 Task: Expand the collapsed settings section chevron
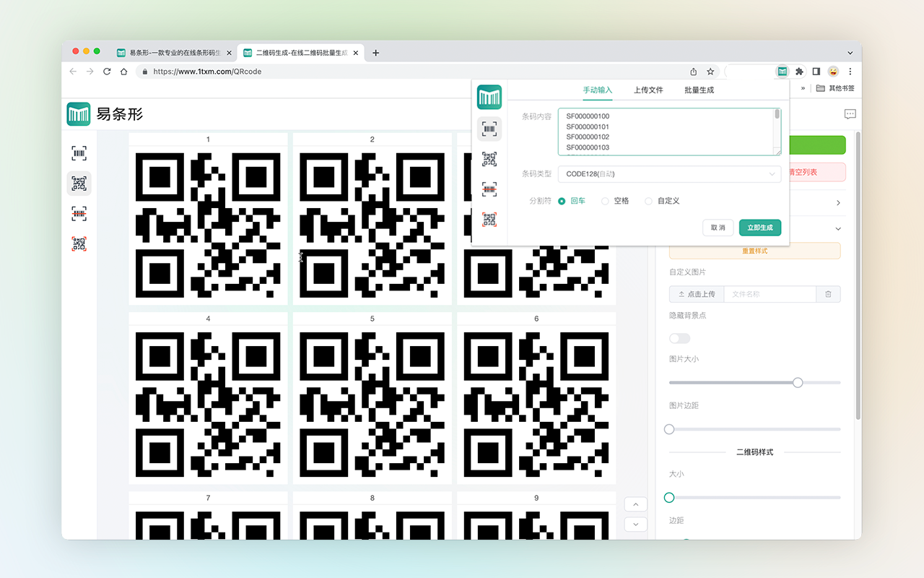[838, 203]
